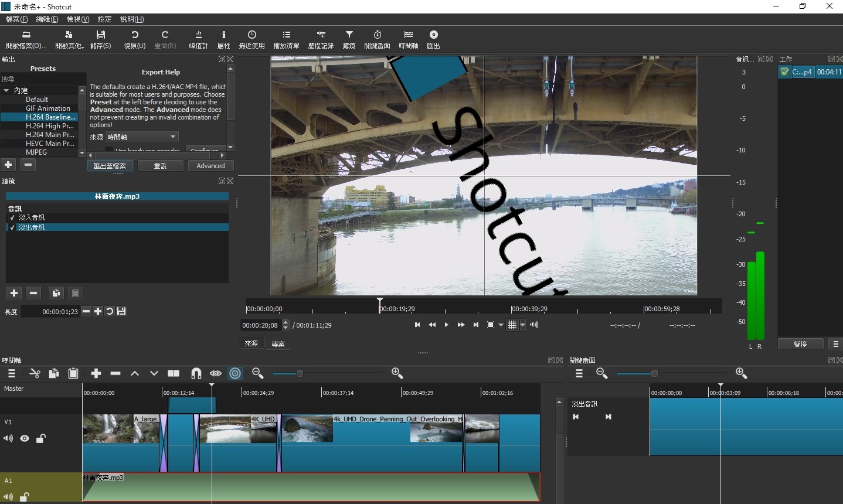Click the 匯出 export toolbar icon
The height and width of the screenshot is (504, 843).
point(433,39)
